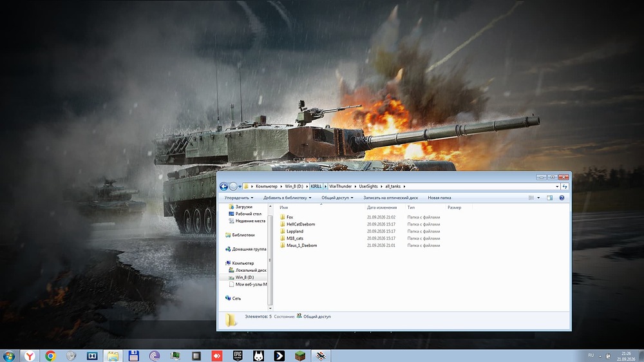The width and height of the screenshot is (644, 362).
Task: Select the Fox folder icon
Action: (x=282, y=217)
